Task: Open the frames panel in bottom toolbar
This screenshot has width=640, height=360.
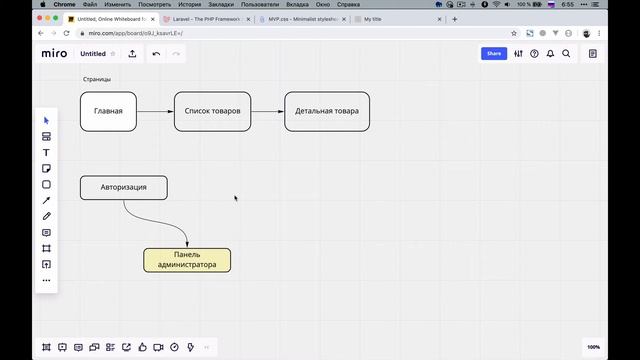Action: pos(46,347)
